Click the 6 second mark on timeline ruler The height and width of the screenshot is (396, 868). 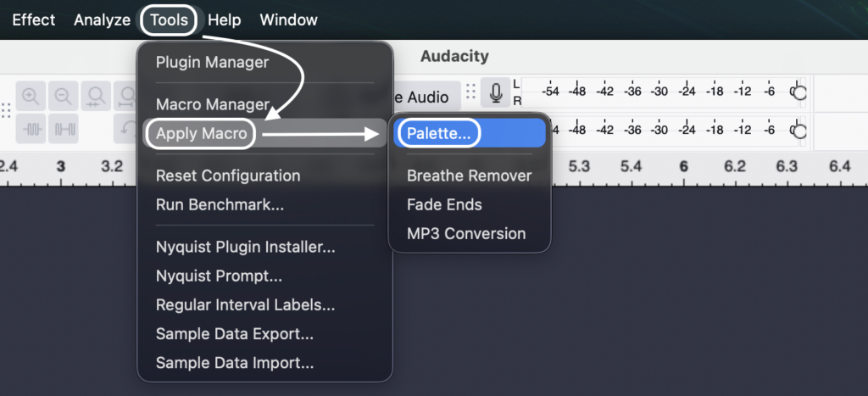[x=683, y=167]
